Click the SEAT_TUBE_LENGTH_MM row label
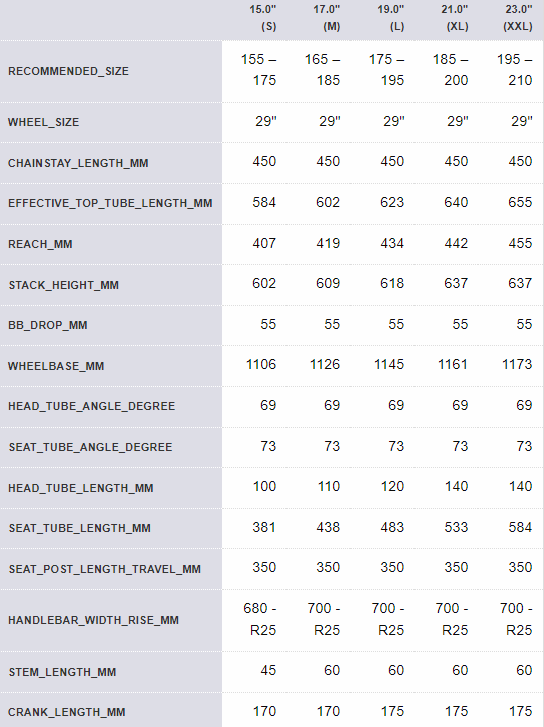Viewport: 544px width, 727px height. coord(79,528)
